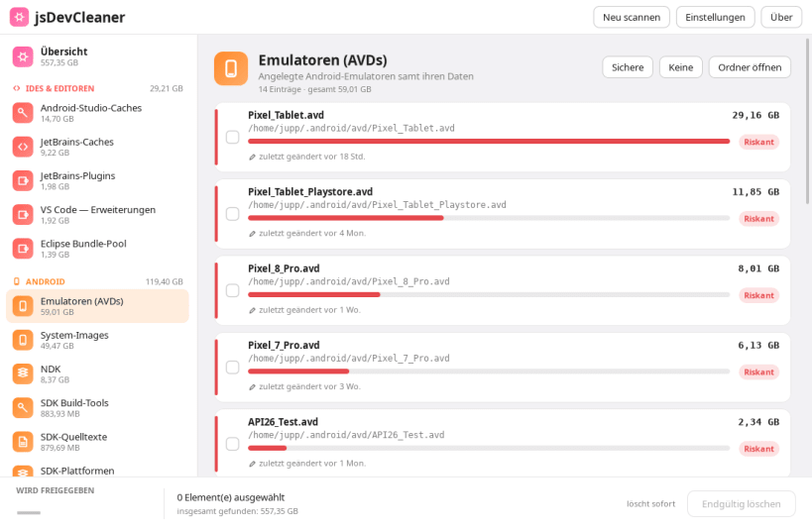The width and height of the screenshot is (812, 531).
Task: Click pencil icon on API26_Test.avd row
Action: [252, 464]
